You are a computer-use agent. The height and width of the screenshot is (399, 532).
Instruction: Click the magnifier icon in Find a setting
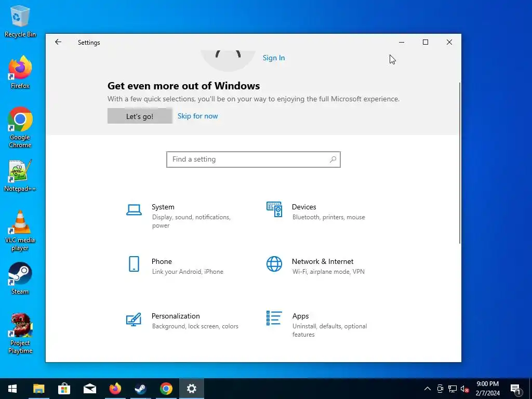tap(333, 159)
